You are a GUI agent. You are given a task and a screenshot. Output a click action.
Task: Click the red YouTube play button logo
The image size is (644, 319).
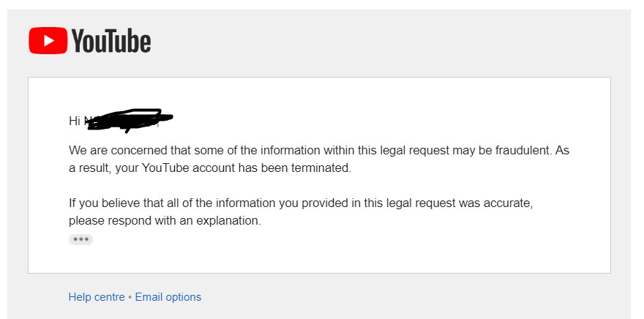48,40
